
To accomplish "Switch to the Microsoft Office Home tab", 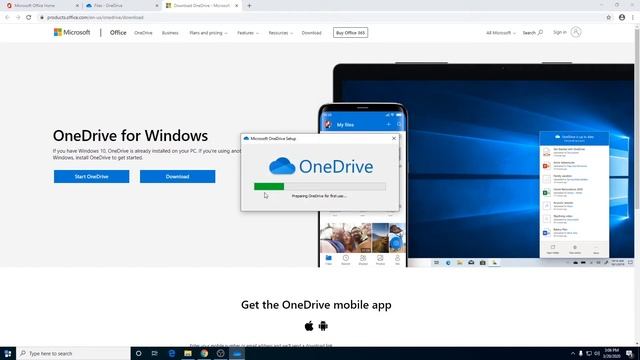I will click(x=41, y=6).
